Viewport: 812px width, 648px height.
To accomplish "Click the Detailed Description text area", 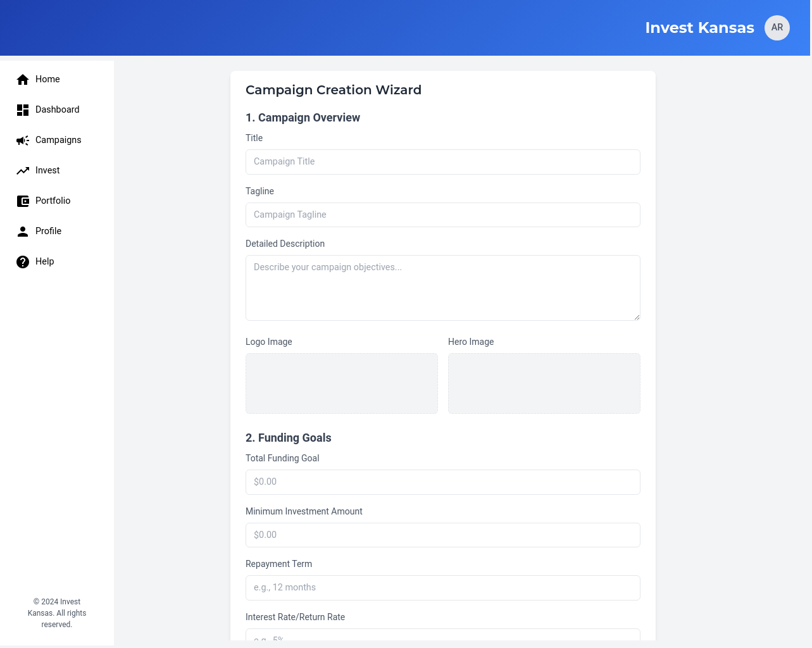I will tap(442, 288).
